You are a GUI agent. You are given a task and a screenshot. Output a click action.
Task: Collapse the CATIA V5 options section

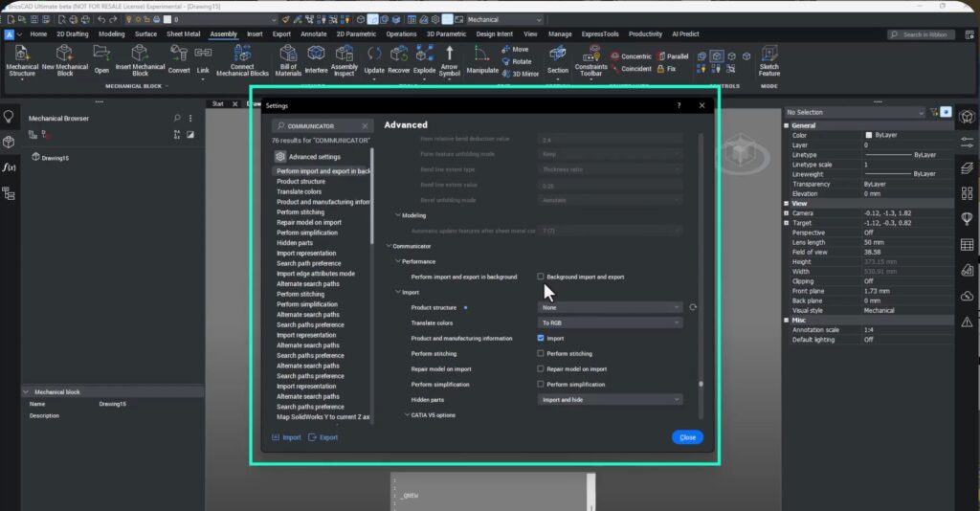pos(407,414)
